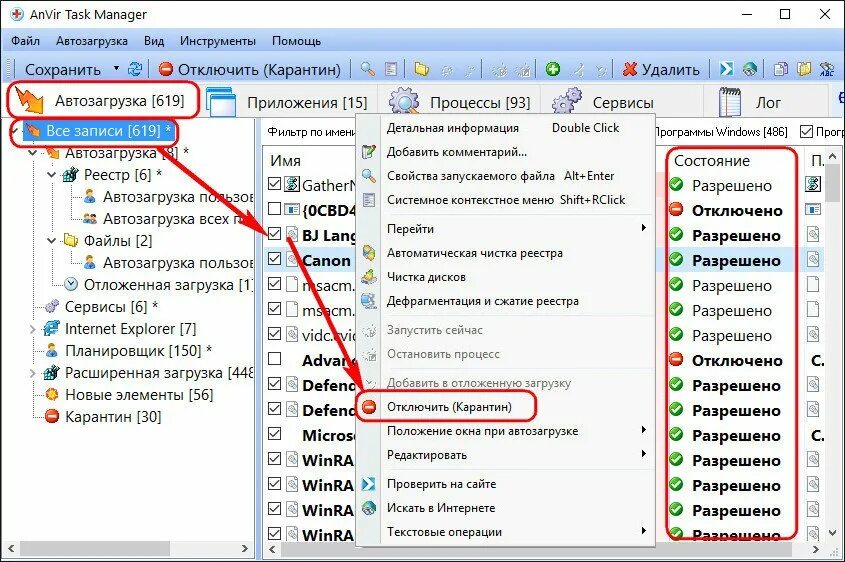The width and height of the screenshot is (845, 562).
Task: Switch to the Приложения [15] tab
Action: pos(286,102)
